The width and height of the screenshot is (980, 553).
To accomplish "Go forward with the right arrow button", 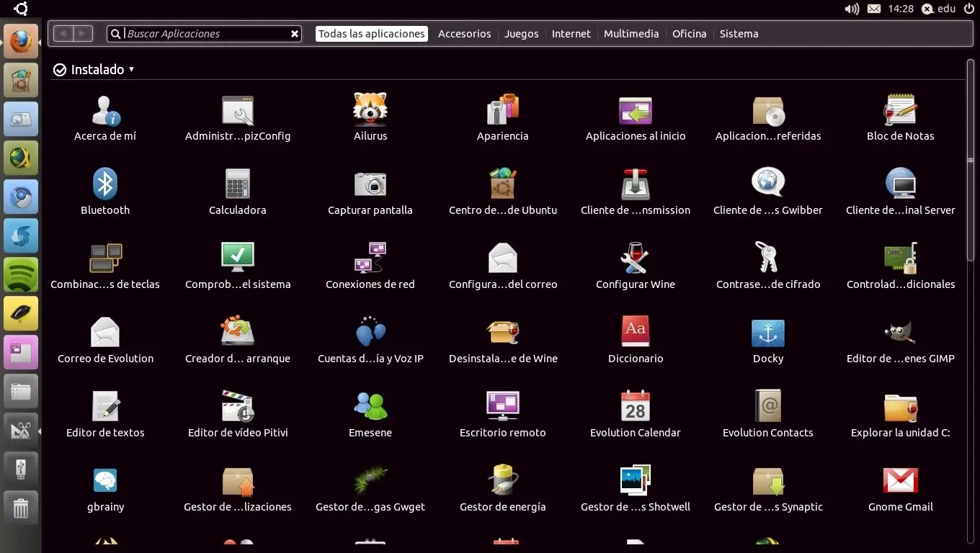I will [84, 34].
